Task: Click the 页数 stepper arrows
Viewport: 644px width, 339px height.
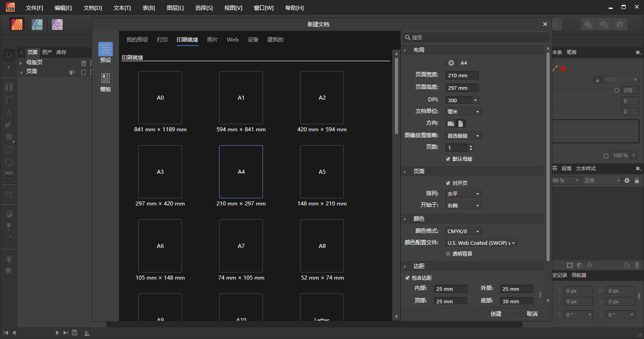Action: click(471, 148)
